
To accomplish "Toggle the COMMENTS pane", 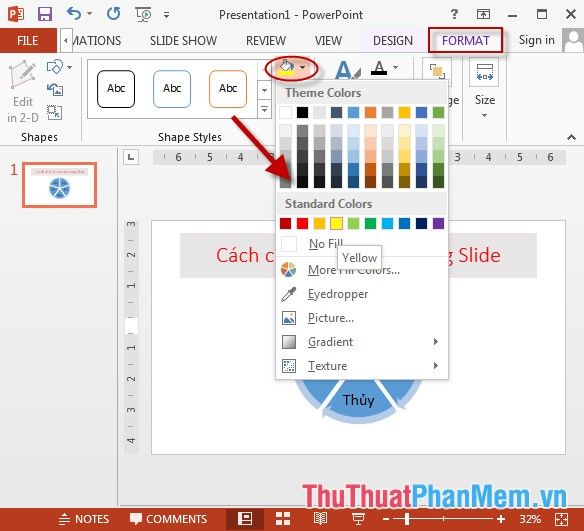I will [168, 519].
